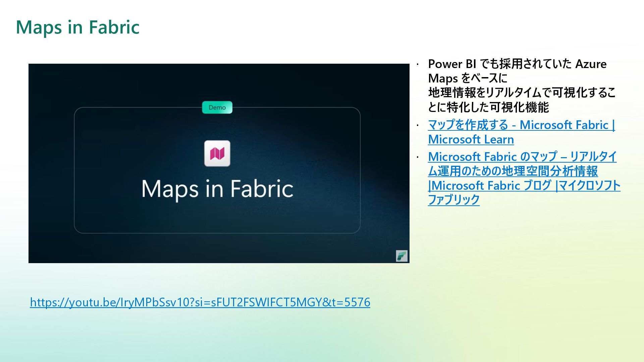644x362 pixels.
Task: Click the とに特化した可視化機能 text line
Action: pyautogui.click(x=488, y=107)
